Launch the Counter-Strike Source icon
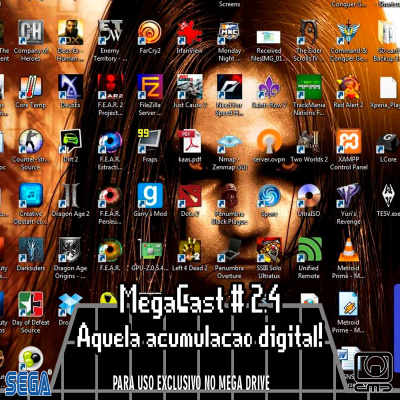This screenshot has height=400, width=400. [31, 141]
